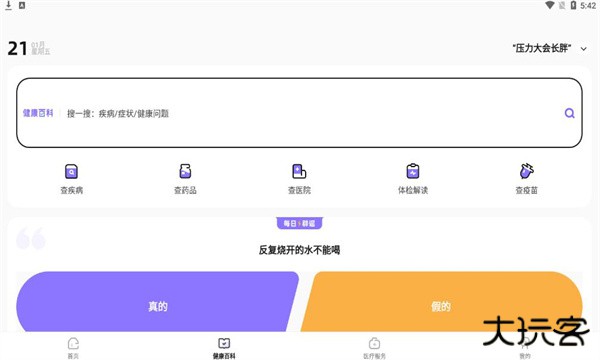The width and height of the screenshot is (600, 360).
Task: Tap the battery icon in status bar
Action: click(x=573, y=5)
